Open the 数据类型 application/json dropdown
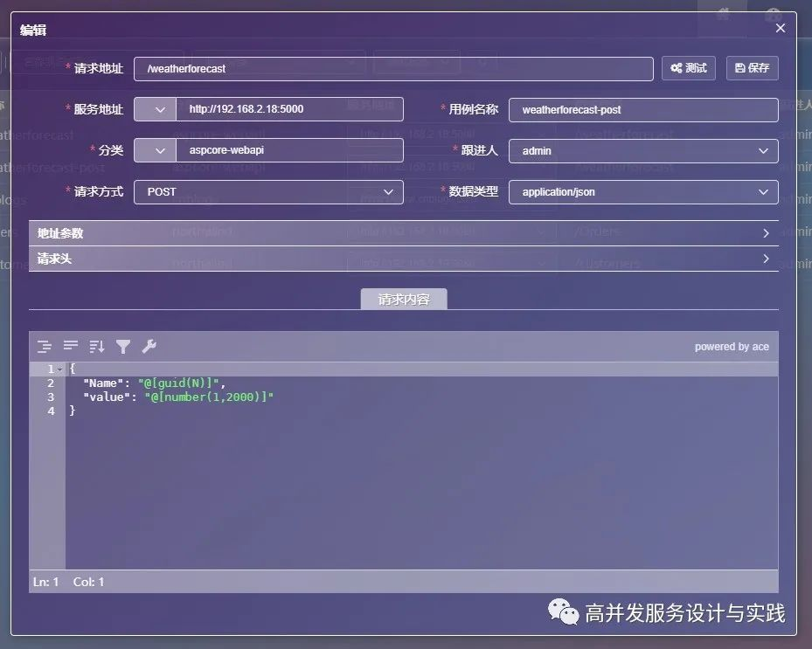 pos(643,192)
